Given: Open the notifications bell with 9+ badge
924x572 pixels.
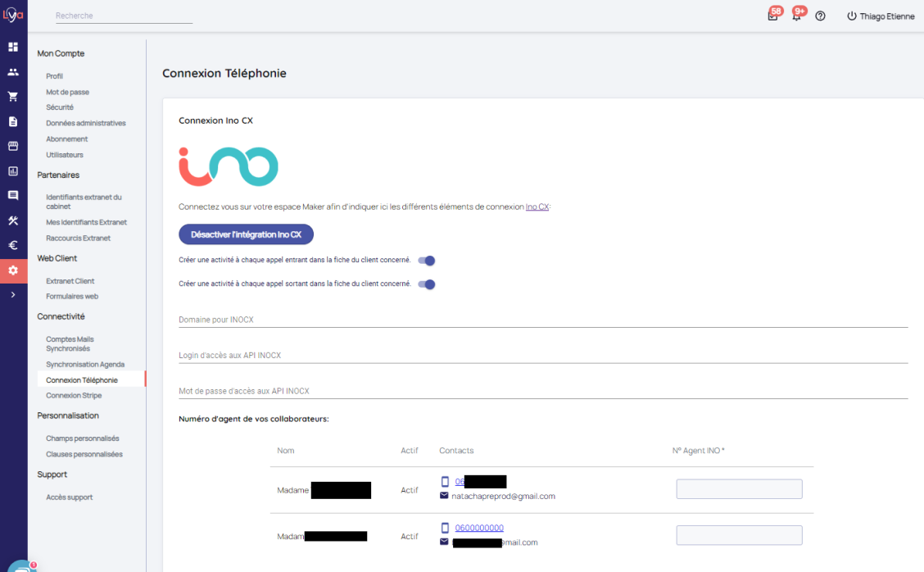Looking at the screenshot, I should pyautogui.click(x=796, y=16).
